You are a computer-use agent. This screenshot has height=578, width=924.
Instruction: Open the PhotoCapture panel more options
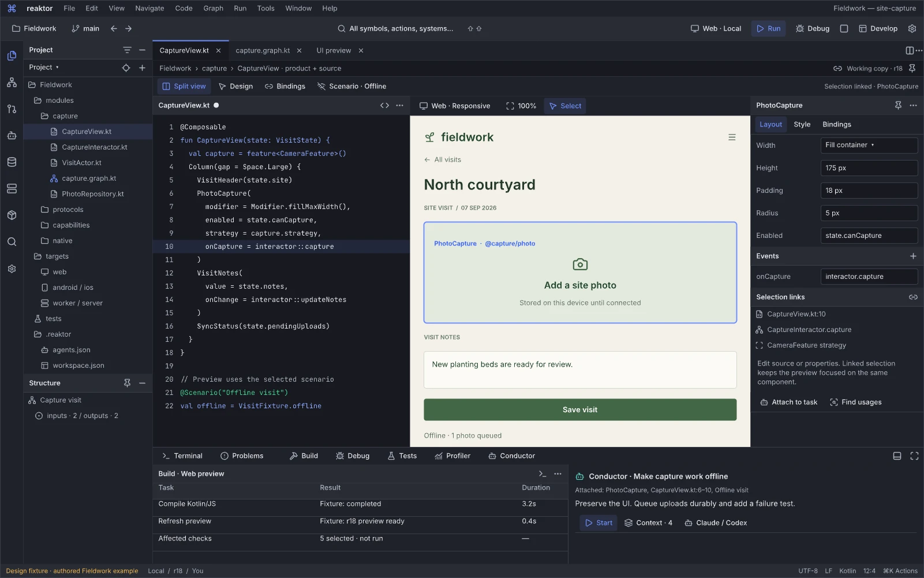(913, 106)
